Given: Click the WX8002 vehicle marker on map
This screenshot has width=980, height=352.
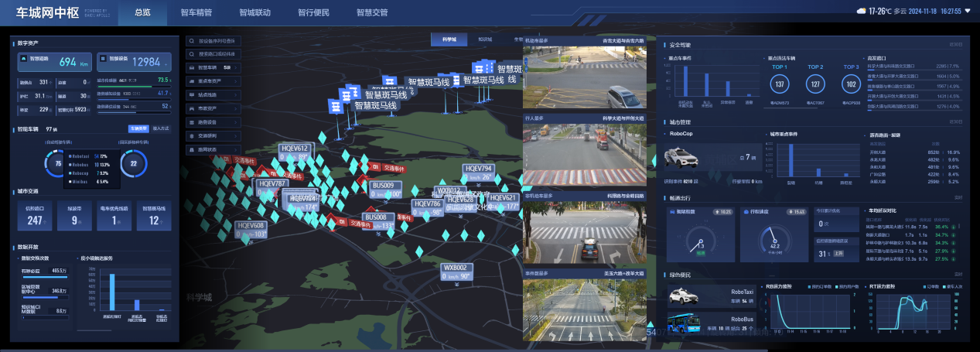Looking at the screenshot, I should tap(455, 267).
